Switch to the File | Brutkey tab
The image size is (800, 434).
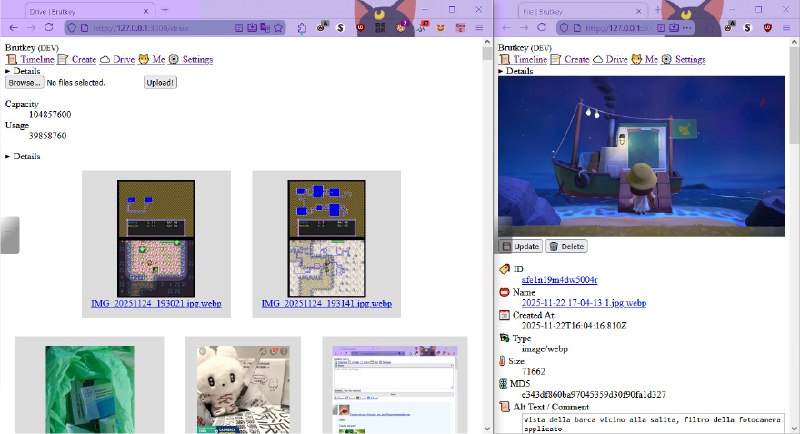coord(582,11)
